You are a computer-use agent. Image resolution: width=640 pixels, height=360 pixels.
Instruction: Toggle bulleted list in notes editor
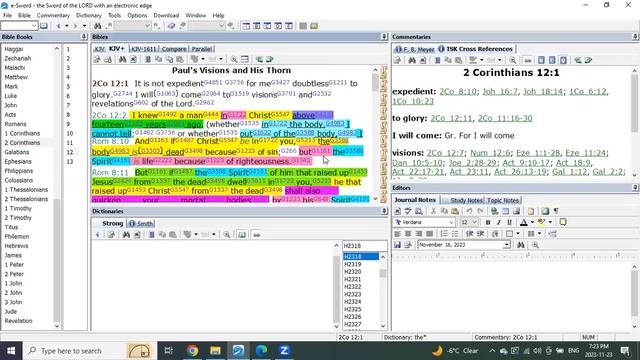tap(455, 233)
